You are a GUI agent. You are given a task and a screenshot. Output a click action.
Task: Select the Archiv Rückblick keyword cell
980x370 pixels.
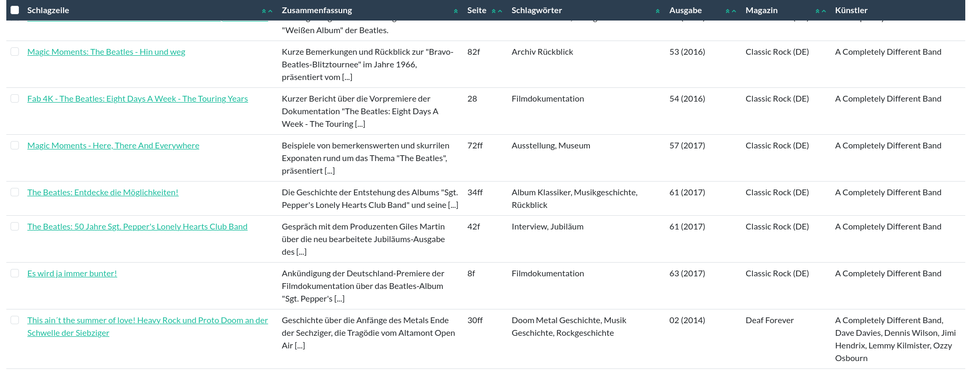(x=542, y=52)
